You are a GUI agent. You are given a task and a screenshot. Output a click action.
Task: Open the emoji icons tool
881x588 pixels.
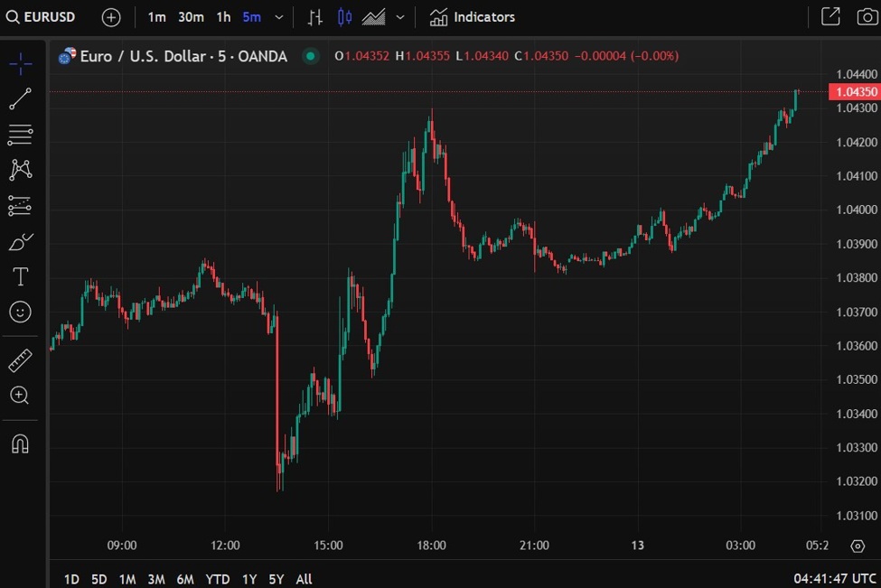click(x=20, y=312)
